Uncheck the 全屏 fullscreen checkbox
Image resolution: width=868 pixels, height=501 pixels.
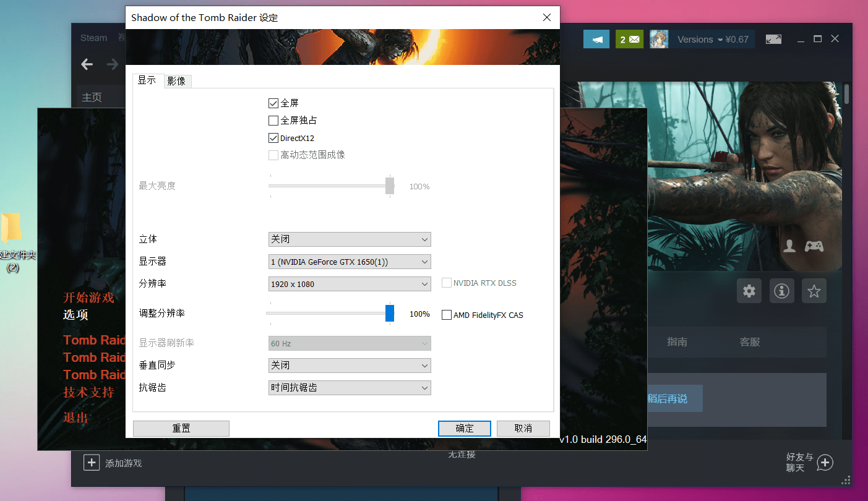pos(273,103)
